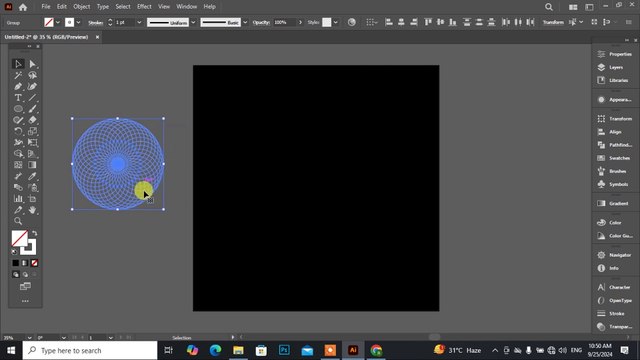Open the stroke color dropdown in control bar
The width and height of the screenshot is (640, 360).
pyautogui.click(x=78, y=22)
